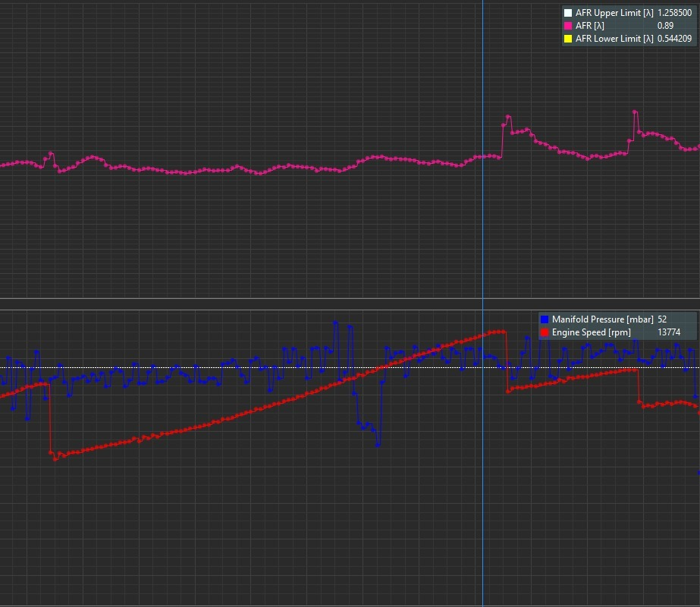Click the divider between the two chart panes
Viewport: 700px width, 607px height.
click(x=349, y=299)
